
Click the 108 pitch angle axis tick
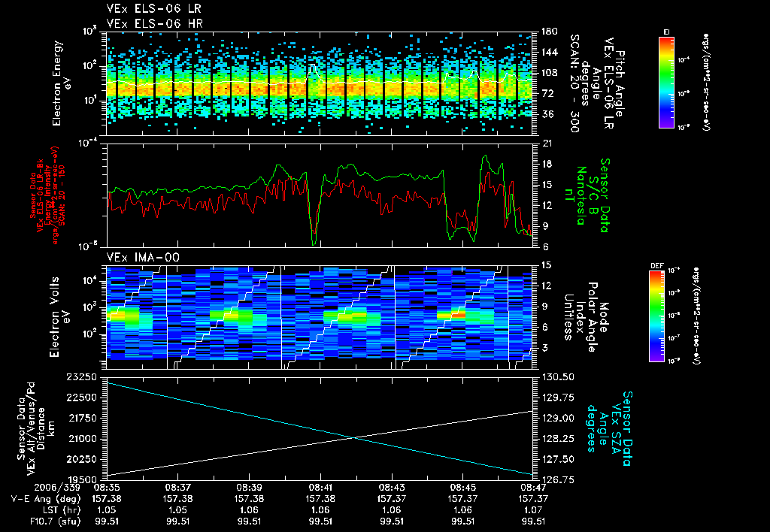(549, 73)
